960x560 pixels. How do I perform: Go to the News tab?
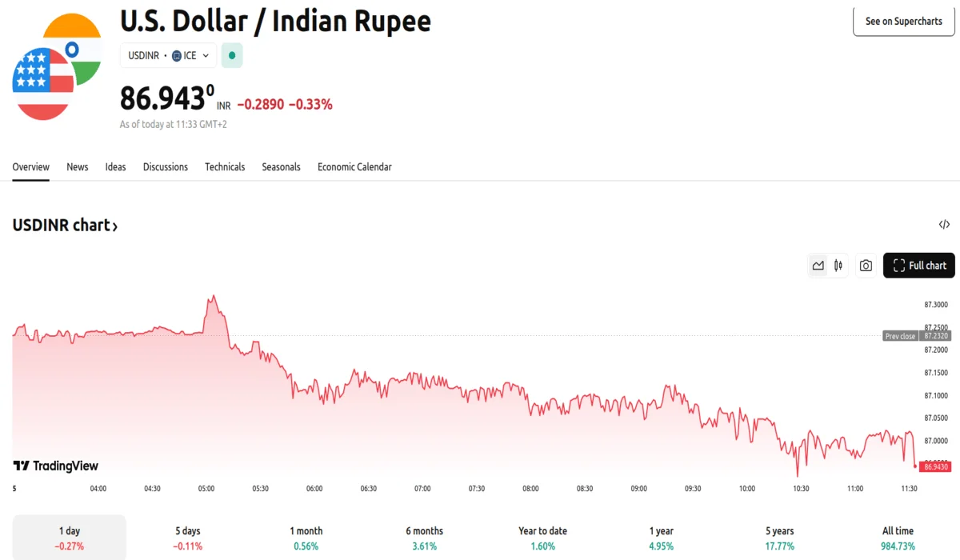(78, 167)
